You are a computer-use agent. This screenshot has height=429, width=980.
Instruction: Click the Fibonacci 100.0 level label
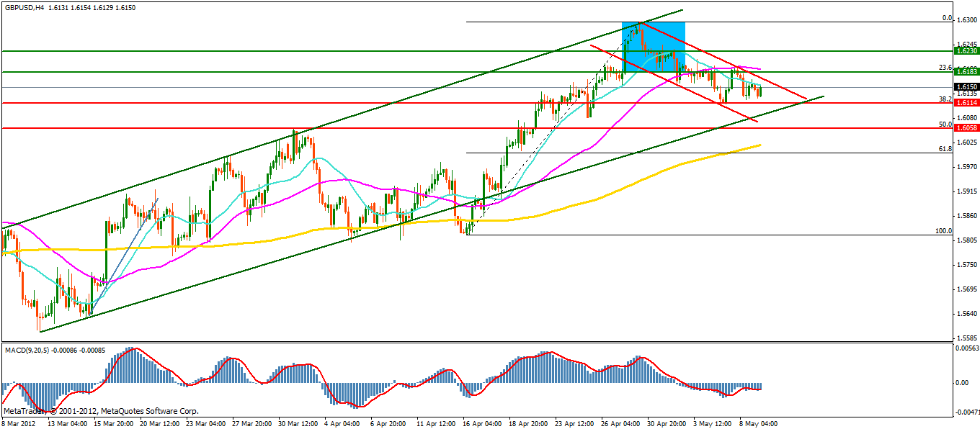(x=943, y=231)
